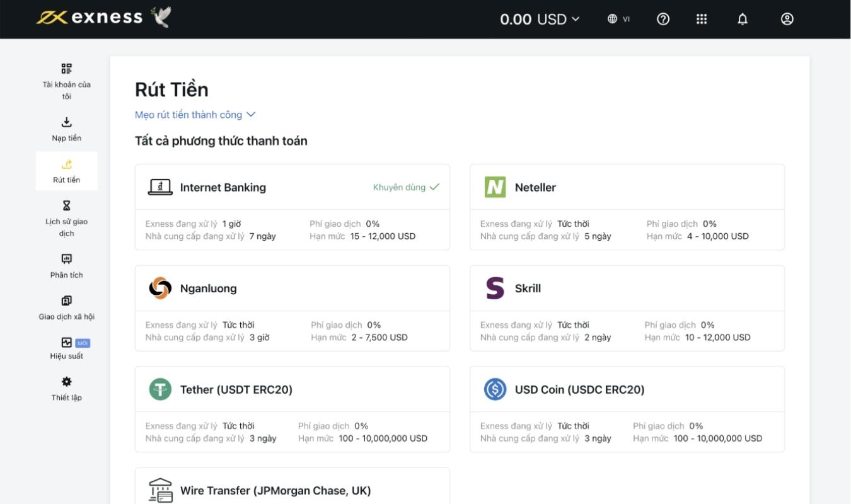
Task: Click the Phân tích chart icon
Action: click(66, 259)
